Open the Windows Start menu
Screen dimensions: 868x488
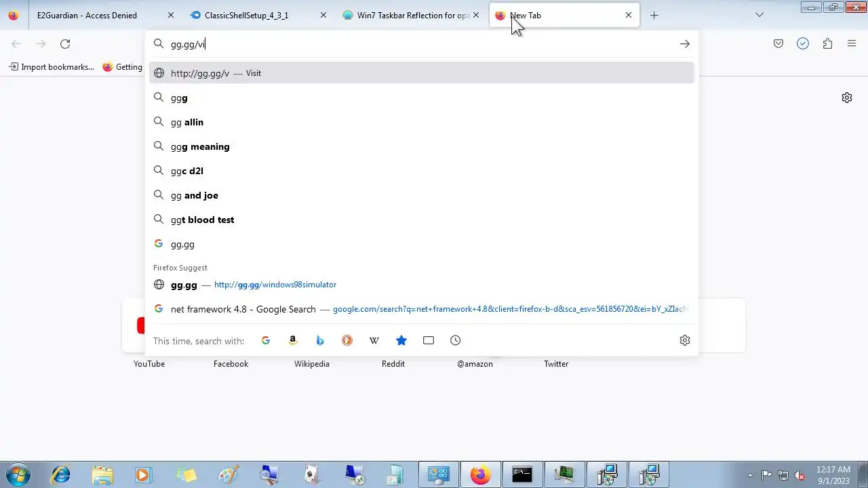18,474
